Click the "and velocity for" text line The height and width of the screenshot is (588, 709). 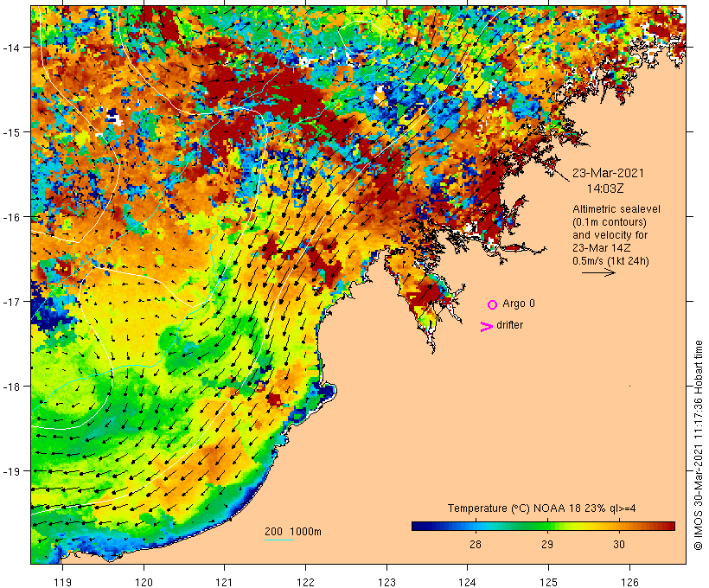[x=610, y=235]
